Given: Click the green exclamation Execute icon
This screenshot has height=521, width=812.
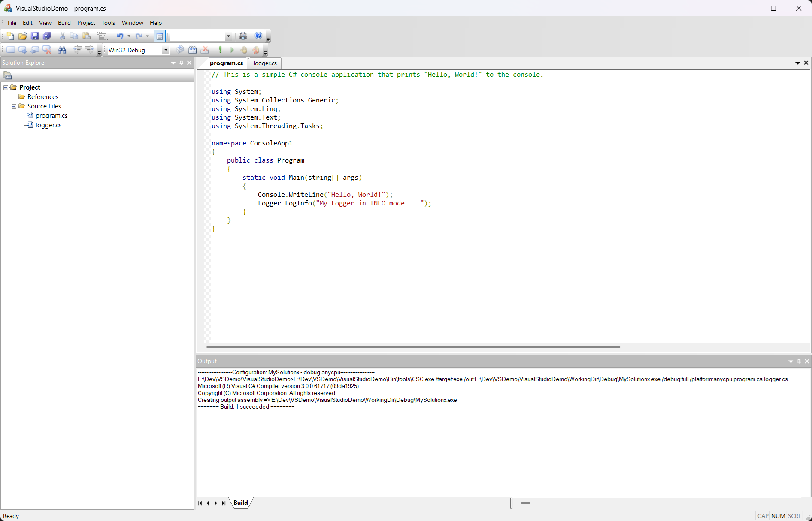Looking at the screenshot, I should 220,50.
